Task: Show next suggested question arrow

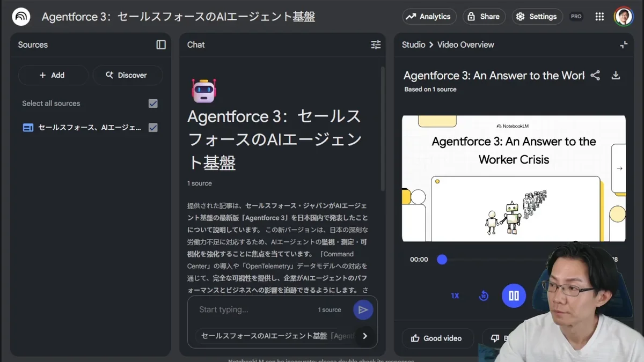Action: (365, 336)
